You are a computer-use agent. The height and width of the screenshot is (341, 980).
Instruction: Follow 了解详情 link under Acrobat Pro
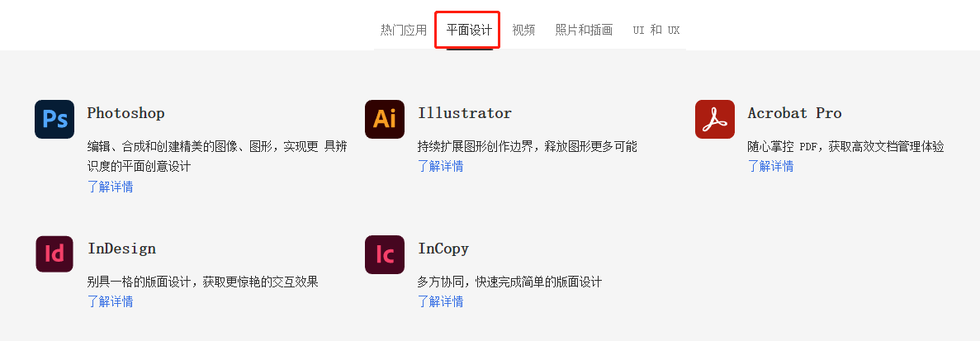770,167
